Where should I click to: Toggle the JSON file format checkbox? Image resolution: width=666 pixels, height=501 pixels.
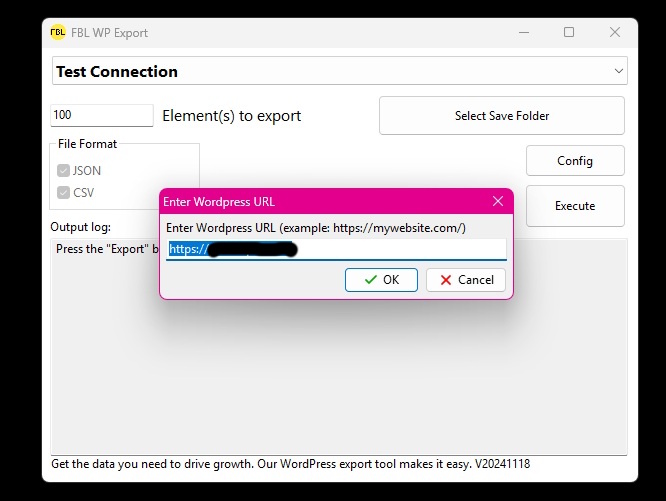[x=64, y=171]
